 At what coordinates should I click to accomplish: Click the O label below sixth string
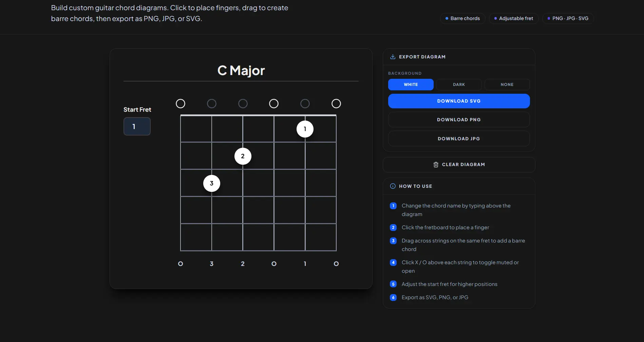(336, 264)
